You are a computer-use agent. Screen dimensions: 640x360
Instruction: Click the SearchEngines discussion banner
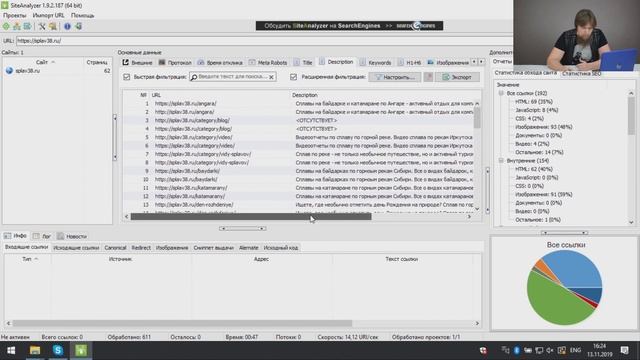coord(349,26)
